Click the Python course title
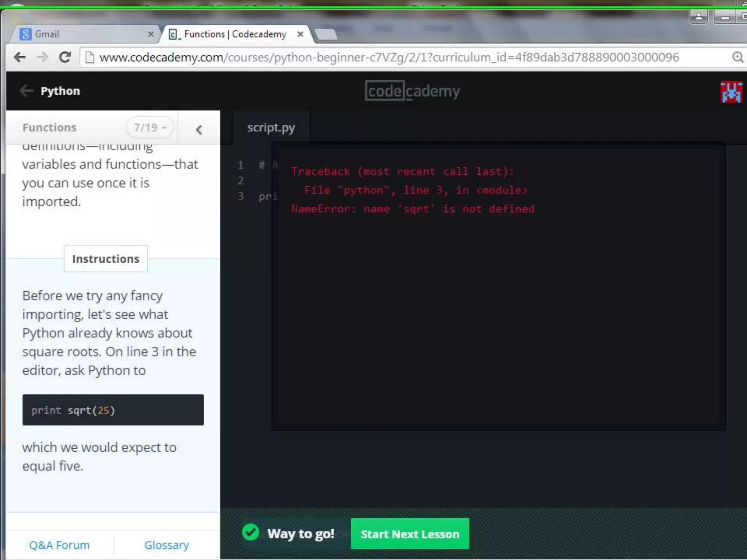The image size is (747, 560). (60, 91)
